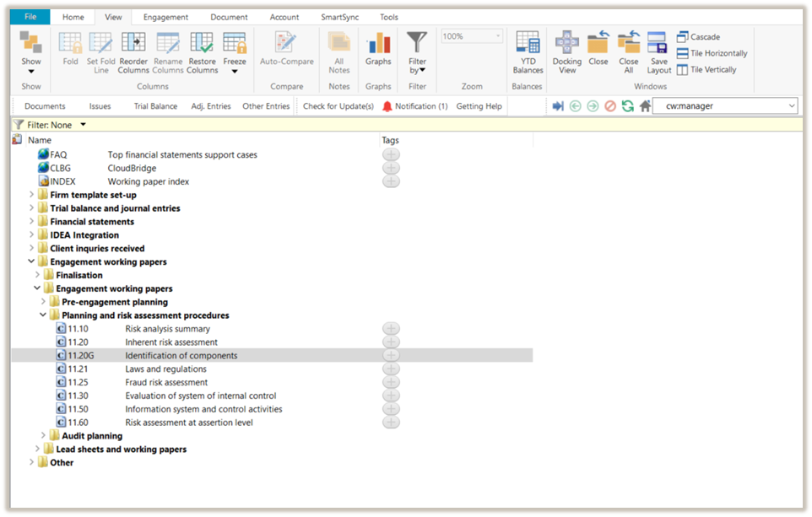This screenshot has width=812, height=517.
Task: Expand the Financial statements folder
Action: pyautogui.click(x=32, y=222)
